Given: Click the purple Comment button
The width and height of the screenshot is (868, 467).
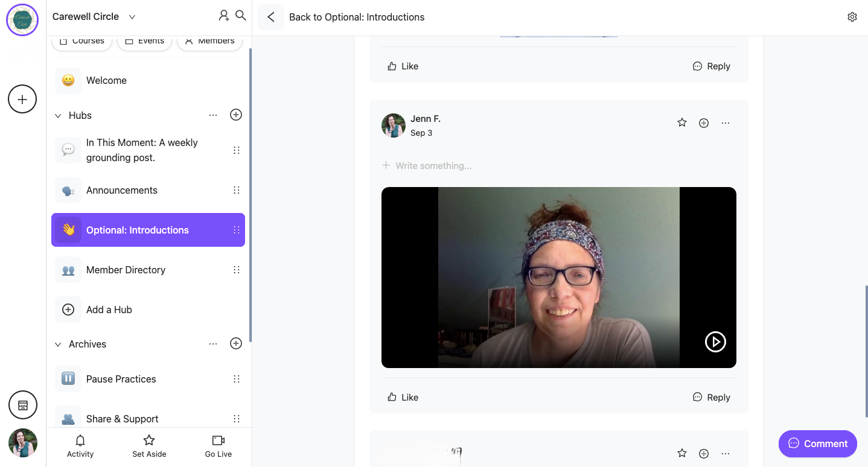Looking at the screenshot, I should coord(817,443).
